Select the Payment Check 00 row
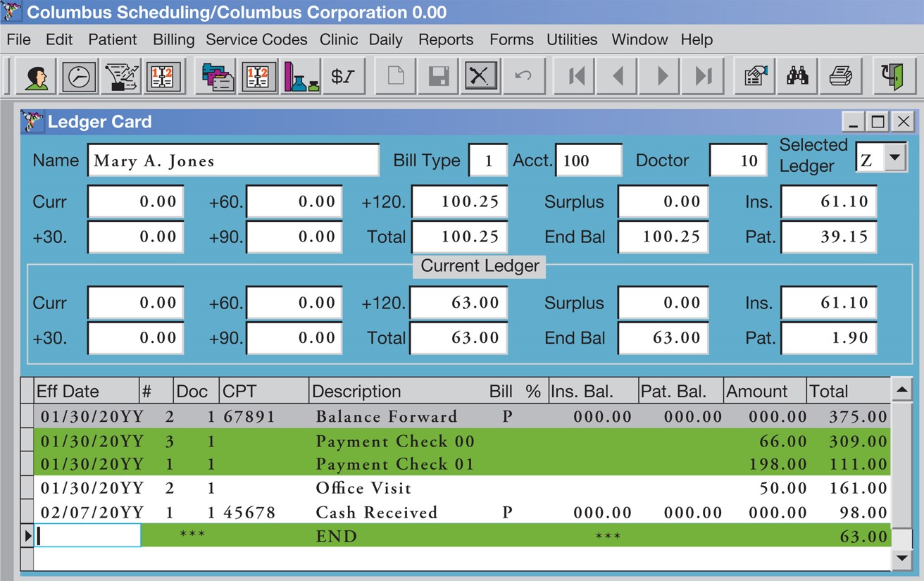The image size is (924, 581). coord(462,441)
